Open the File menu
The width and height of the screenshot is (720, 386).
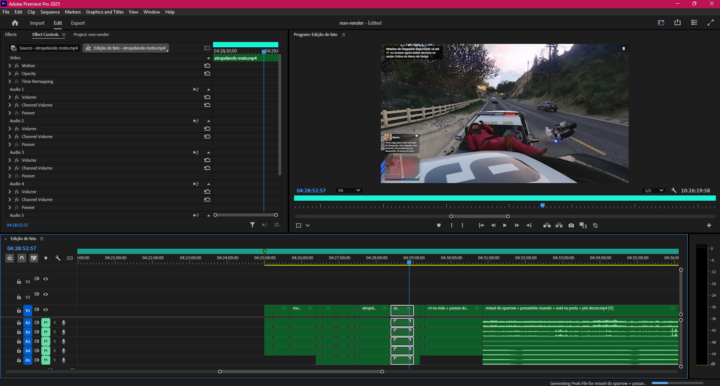click(6, 12)
